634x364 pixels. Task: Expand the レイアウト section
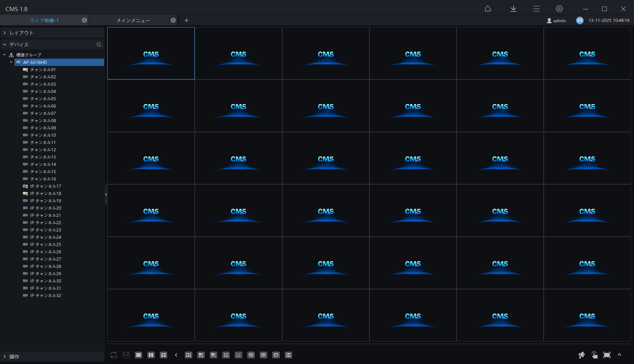(21, 33)
